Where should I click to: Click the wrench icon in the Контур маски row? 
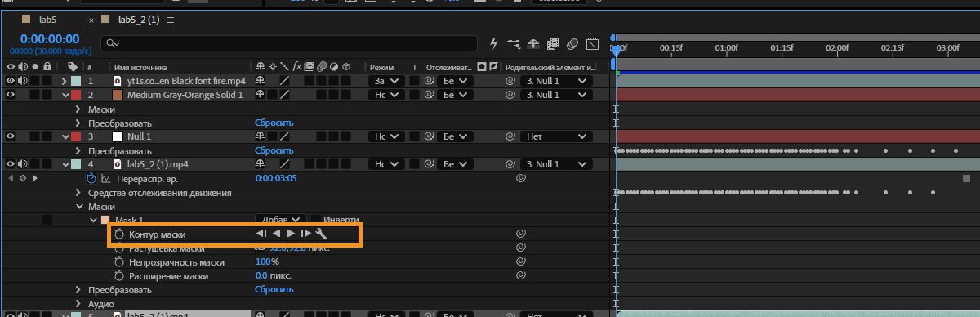(x=321, y=234)
